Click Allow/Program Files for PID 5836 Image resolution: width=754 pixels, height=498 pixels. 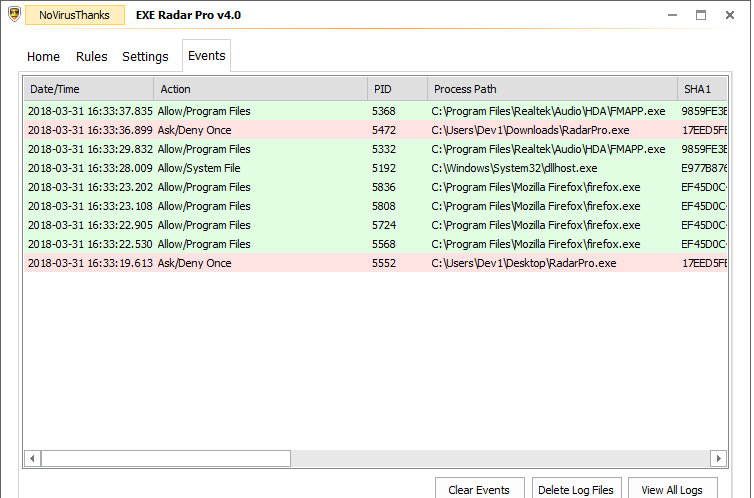coord(204,187)
